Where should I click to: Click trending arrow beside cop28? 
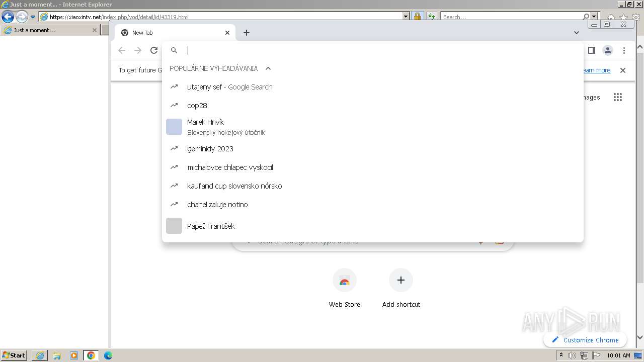click(174, 105)
